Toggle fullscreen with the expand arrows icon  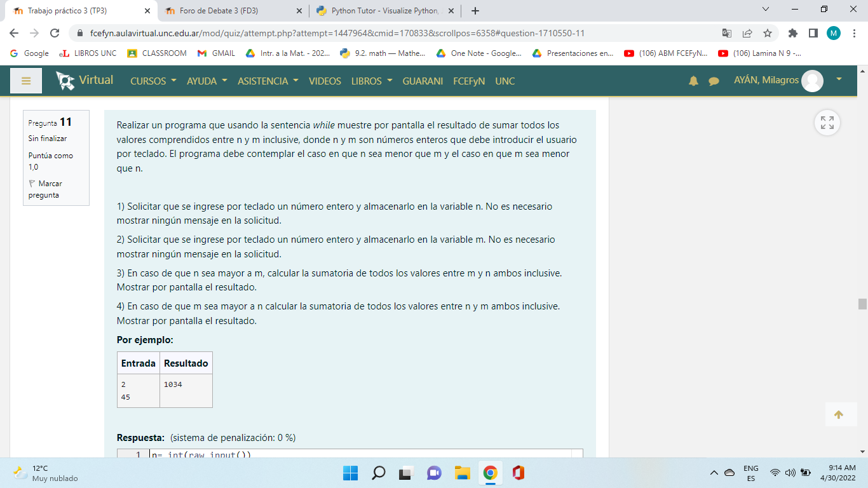coord(827,123)
